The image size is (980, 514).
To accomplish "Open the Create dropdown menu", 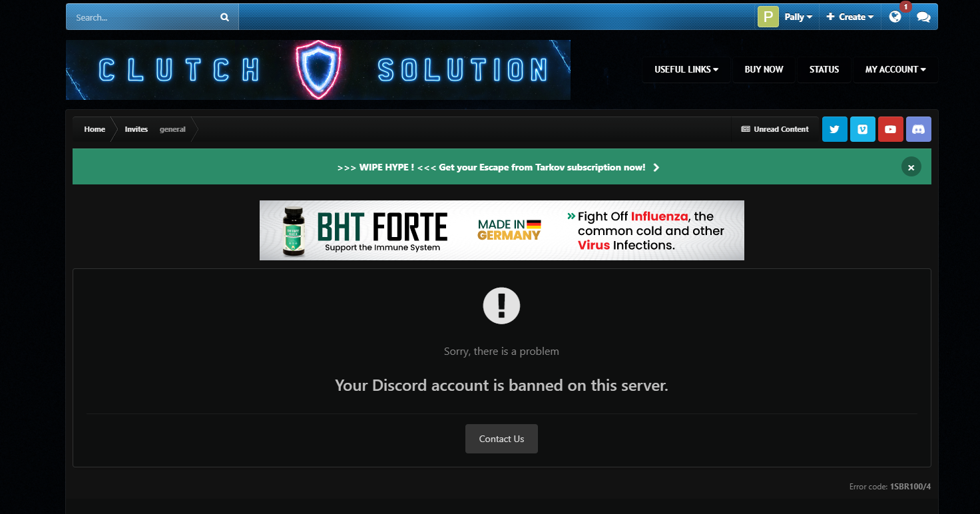I will [x=850, y=17].
